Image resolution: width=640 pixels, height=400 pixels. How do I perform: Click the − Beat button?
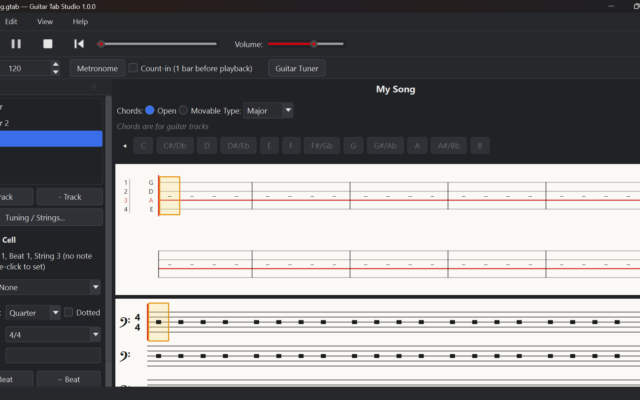(x=69, y=379)
